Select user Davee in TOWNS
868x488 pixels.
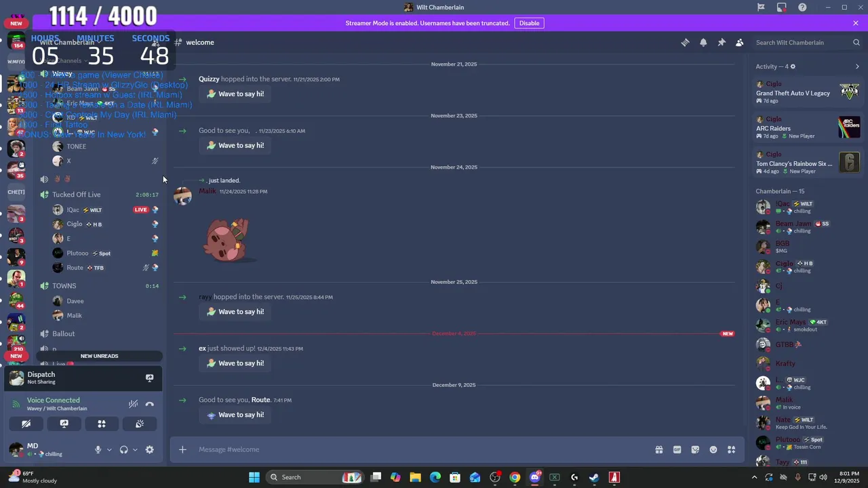[105, 301]
